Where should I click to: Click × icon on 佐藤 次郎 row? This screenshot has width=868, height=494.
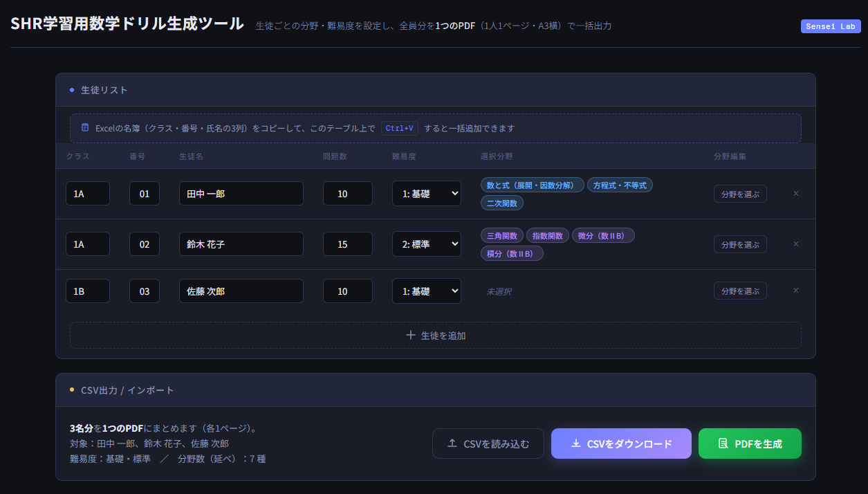click(795, 291)
